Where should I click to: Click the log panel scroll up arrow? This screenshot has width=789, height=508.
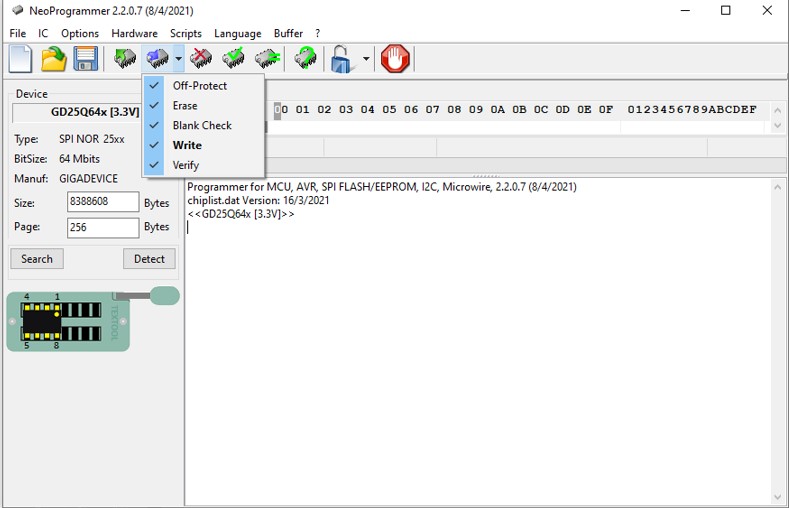point(777,187)
